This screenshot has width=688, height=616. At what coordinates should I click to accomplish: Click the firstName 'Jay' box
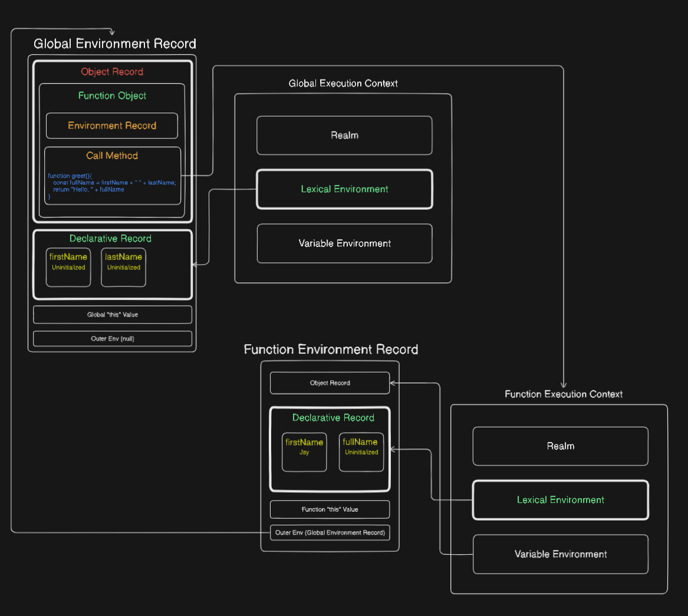304,452
